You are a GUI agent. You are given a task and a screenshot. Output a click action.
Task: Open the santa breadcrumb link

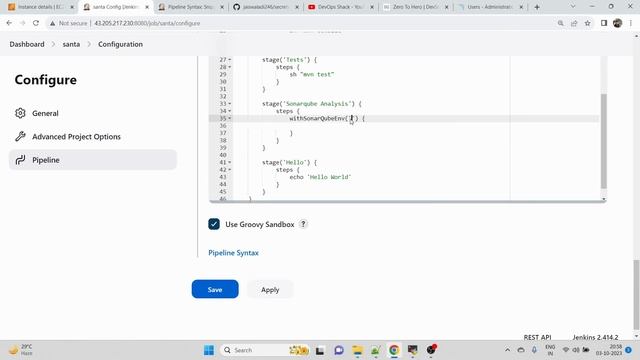[71, 44]
